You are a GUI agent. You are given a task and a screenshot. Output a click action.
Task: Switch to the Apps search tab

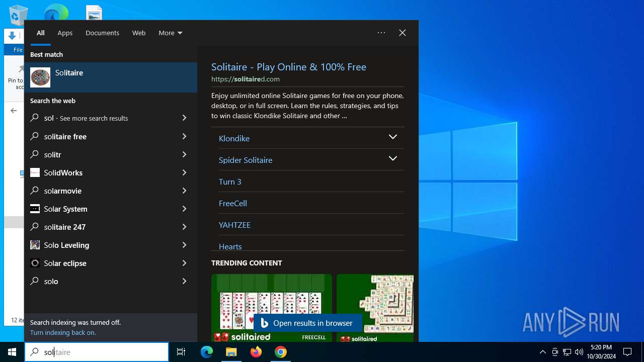65,33
